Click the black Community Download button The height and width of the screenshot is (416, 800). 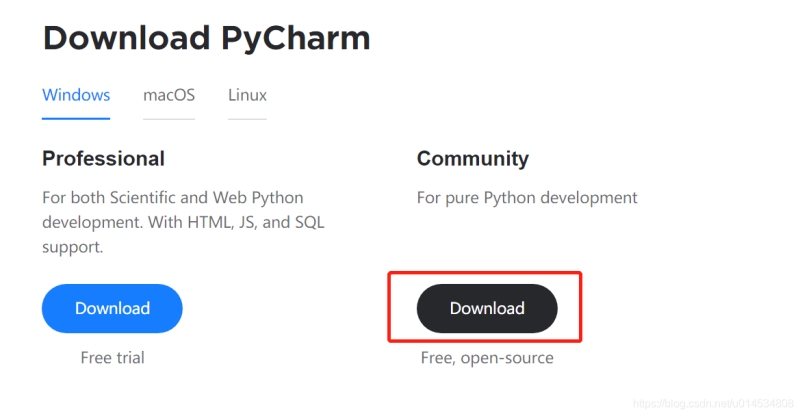[487, 308]
